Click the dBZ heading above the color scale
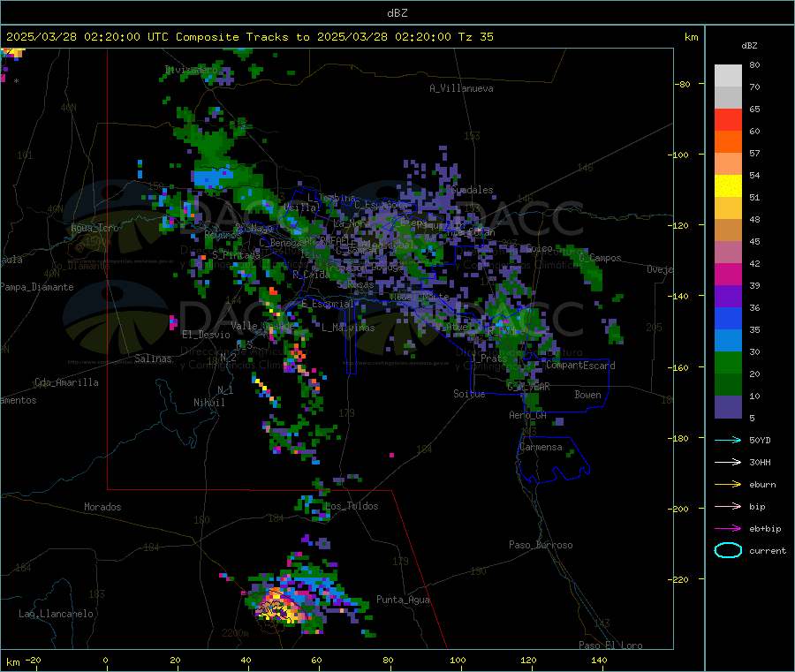 [x=749, y=46]
